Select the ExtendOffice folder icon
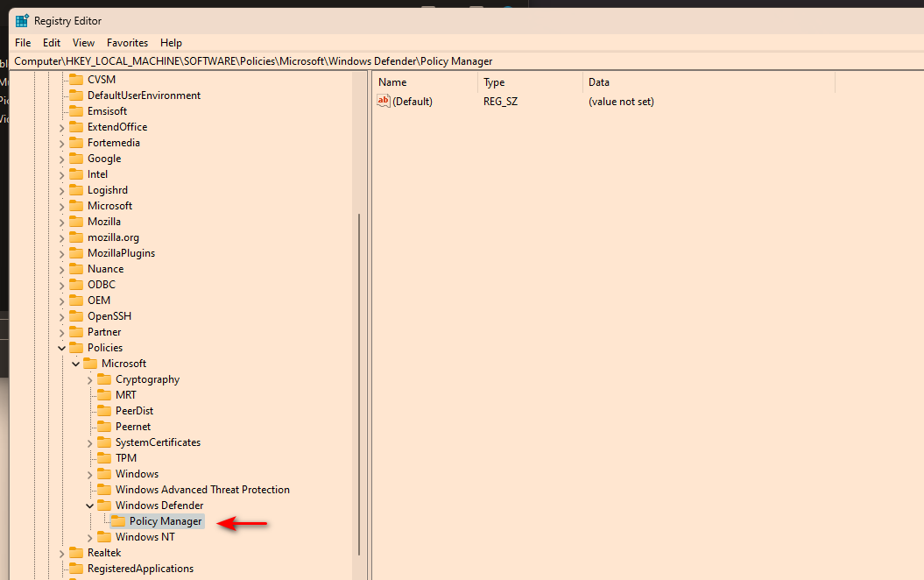Image resolution: width=924 pixels, height=580 pixels. point(76,127)
